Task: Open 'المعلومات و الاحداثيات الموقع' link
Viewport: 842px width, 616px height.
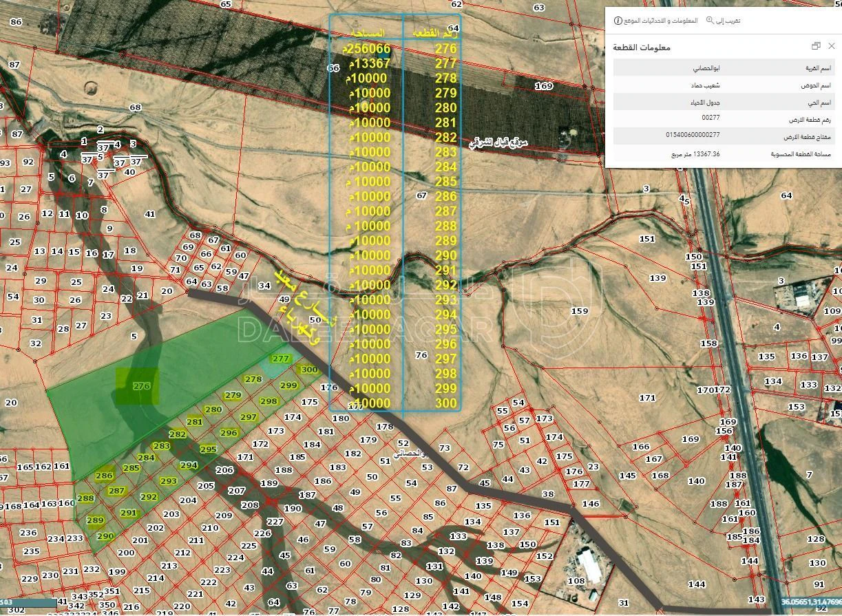Action: [661, 21]
